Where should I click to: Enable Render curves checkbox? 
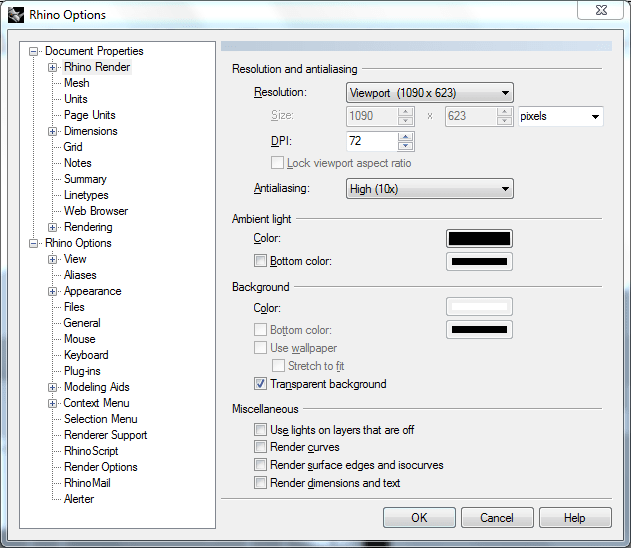[261, 447]
